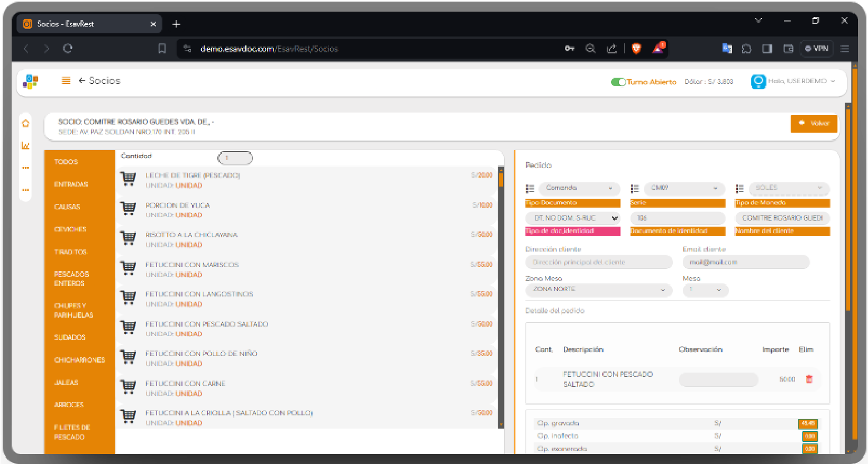Add Porcion de Yuca to cart
868x464 pixels.
coord(128,208)
